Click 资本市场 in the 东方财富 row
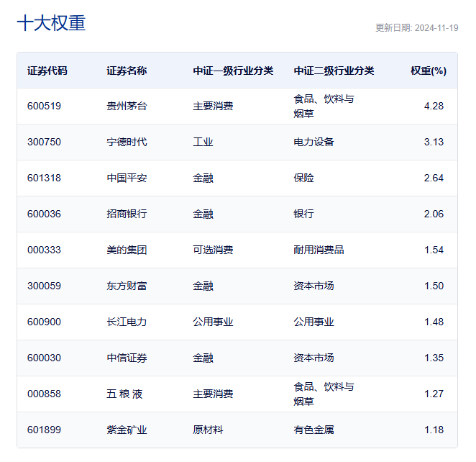The image size is (476, 462). pyautogui.click(x=313, y=286)
